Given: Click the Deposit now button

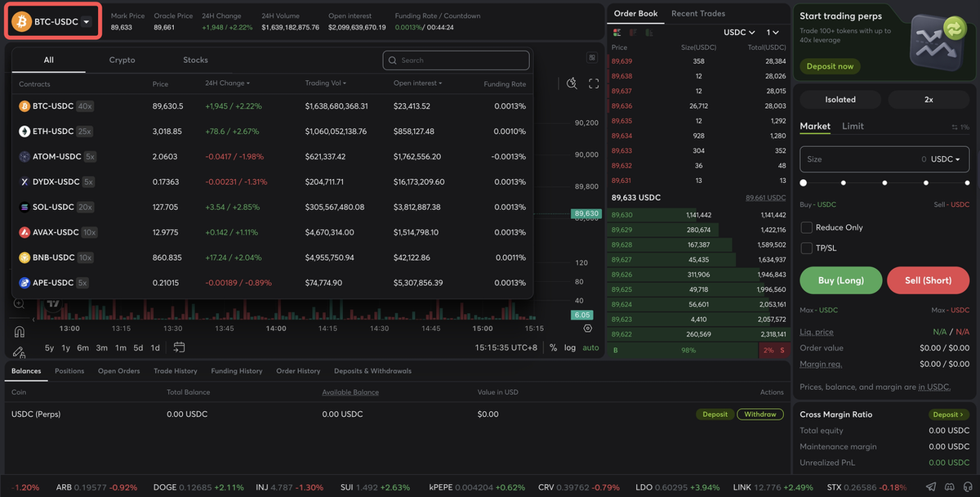Looking at the screenshot, I should (x=830, y=66).
